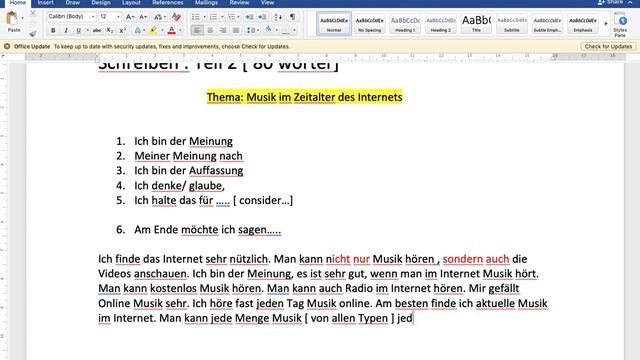Increase font size with the large A icon
This screenshot has width=640, height=360.
pyautogui.click(x=130, y=17)
